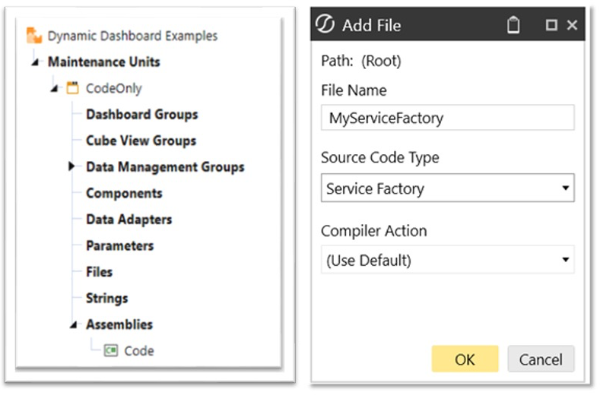
Task: Click the Path (Root) label
Action: tap(361, 61)
